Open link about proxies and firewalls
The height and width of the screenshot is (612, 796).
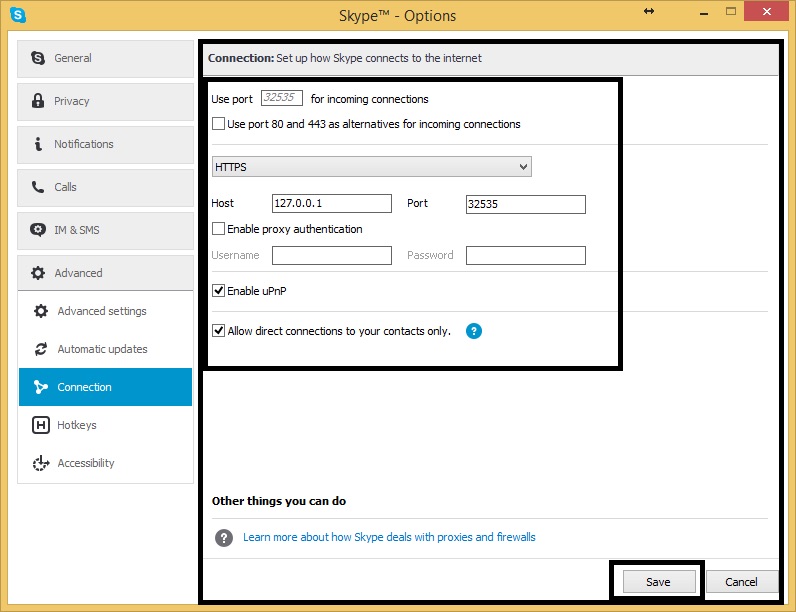click(389, 537)
